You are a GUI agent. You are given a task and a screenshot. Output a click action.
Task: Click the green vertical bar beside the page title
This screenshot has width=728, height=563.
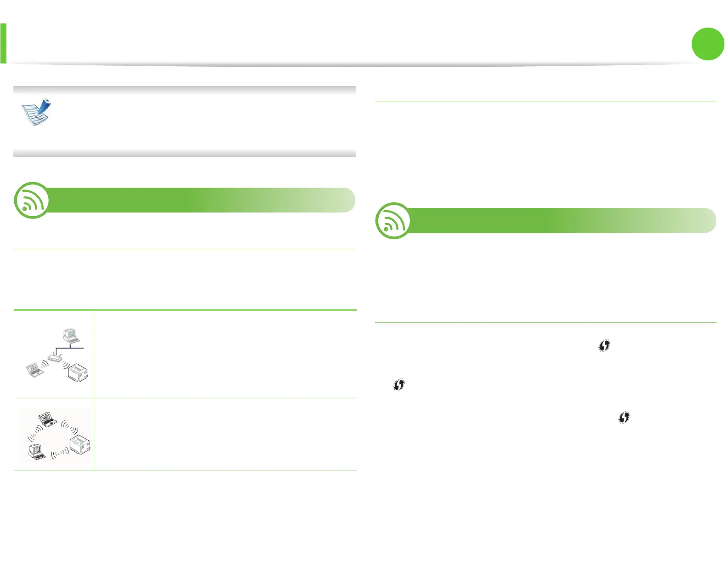(x=3, y=43)
